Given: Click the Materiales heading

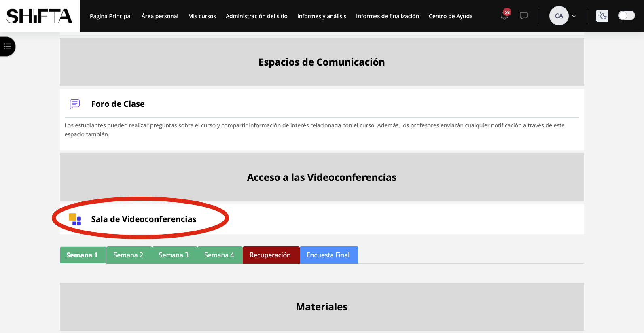Looking at the screenshot, I should point(322,307).
